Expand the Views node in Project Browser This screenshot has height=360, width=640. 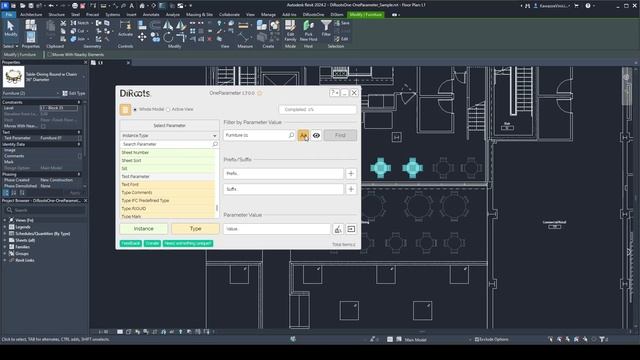[x=5, y=220]
